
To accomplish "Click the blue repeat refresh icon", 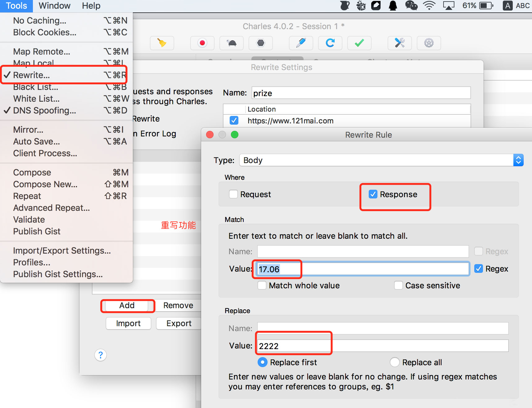I will tap(330, 43).
